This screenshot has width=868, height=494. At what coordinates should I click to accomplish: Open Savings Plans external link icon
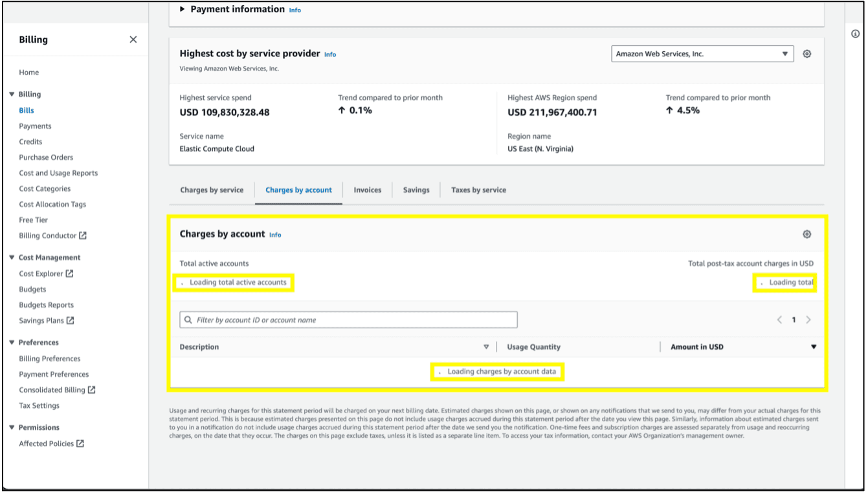[71, 320]
